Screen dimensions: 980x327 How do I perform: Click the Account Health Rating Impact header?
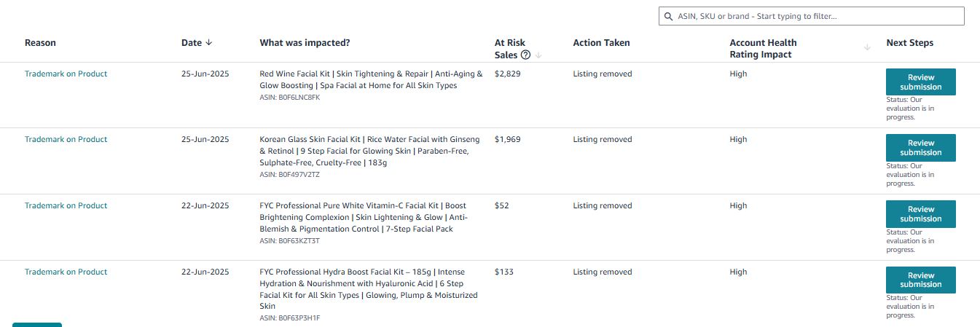[763, 49]
